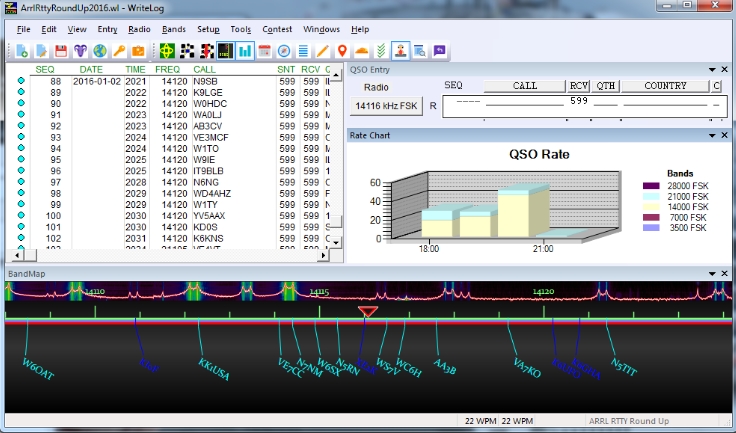Select the N5TIT spot in BandMap

(624, 367)
